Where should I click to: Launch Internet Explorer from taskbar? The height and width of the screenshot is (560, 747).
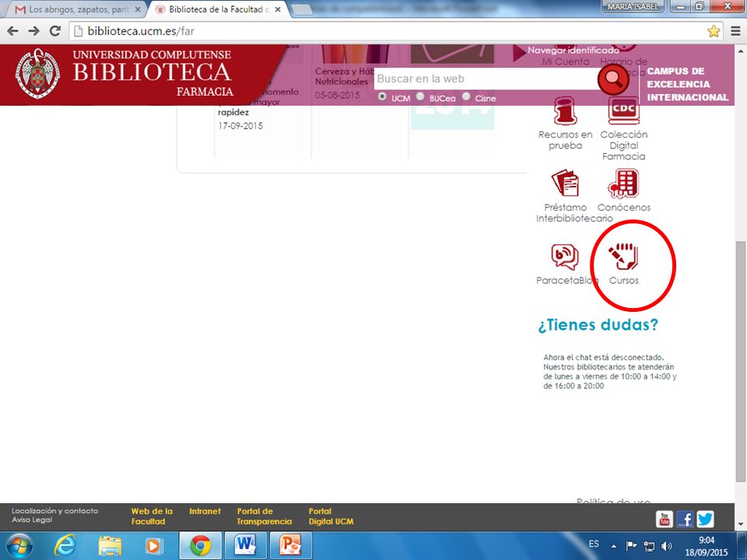pos(65,546)
